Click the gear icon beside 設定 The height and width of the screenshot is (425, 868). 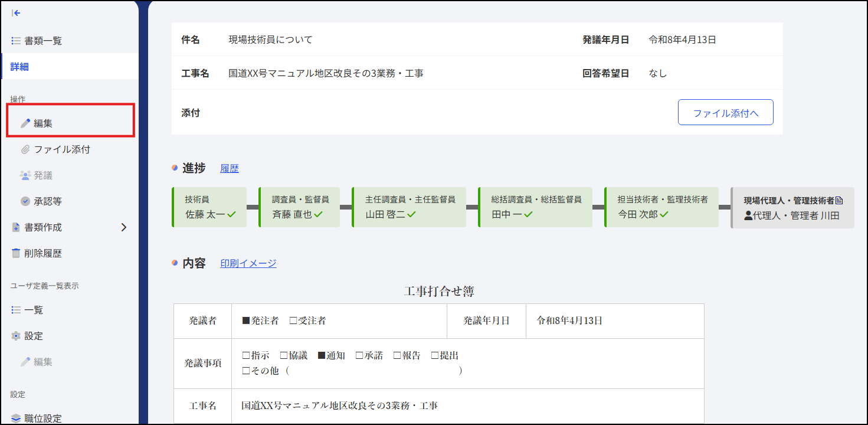pos(16,336)
